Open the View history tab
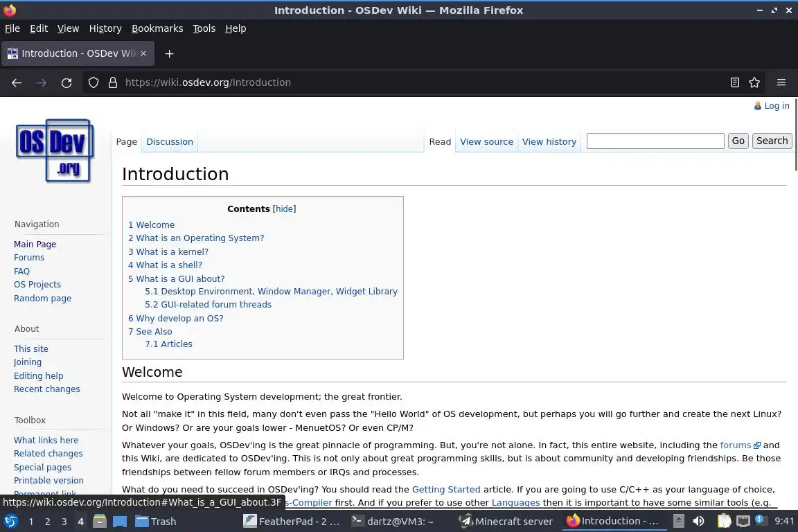Image resolution: width=798 pixels, height=532 pixels. (549, 141)
